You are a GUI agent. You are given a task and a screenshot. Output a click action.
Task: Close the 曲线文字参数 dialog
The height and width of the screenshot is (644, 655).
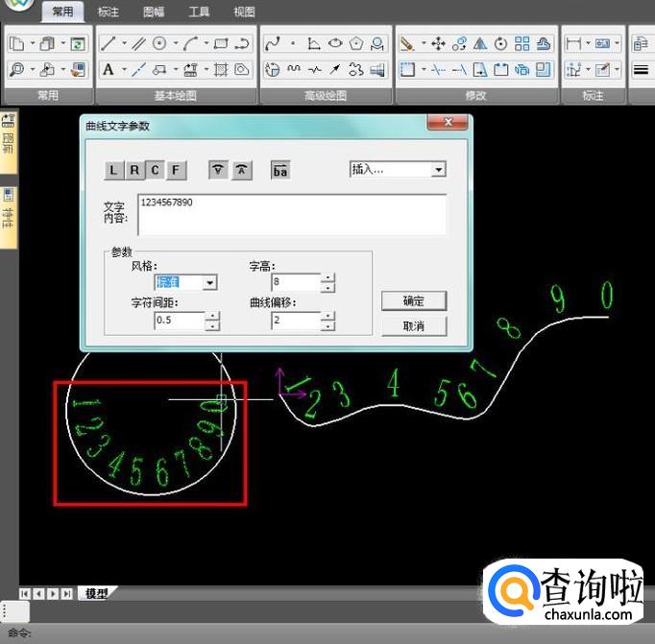449,122
